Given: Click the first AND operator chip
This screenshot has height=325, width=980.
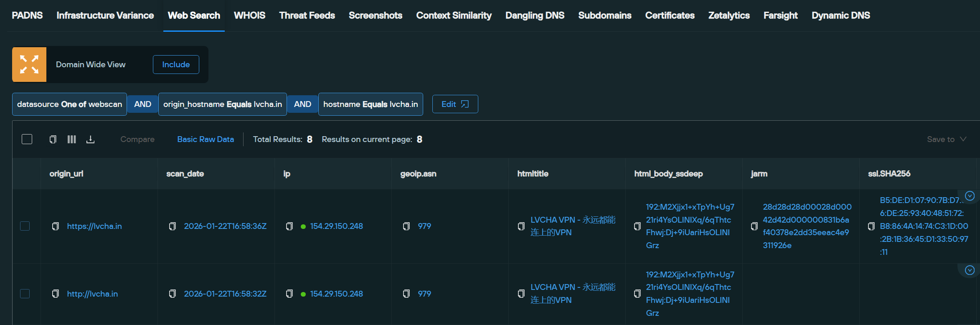Looking at the screenshot, I should coord(142,104).
